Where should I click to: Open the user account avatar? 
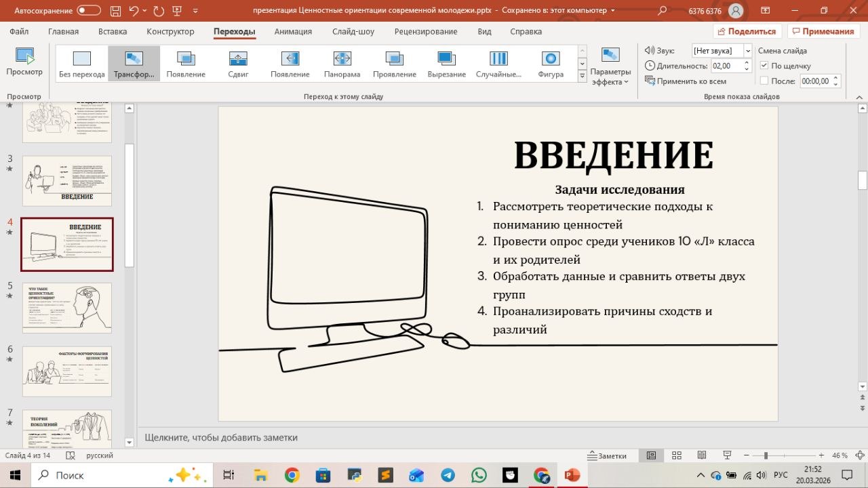click(735, 10)
